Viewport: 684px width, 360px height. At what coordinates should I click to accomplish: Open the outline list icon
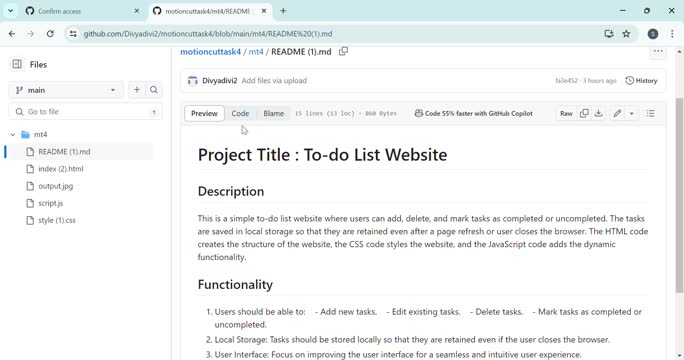pos(650,113)
